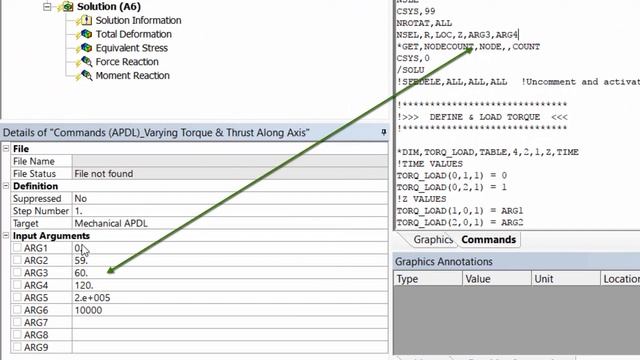640x360 pixels.
Task: Click the Equivalent Stress result icon
Action: click(x=86, y=48)
